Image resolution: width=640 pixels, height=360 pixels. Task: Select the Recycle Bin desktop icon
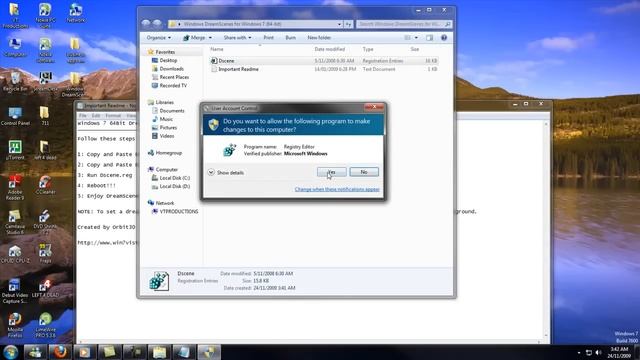point(15,82)
